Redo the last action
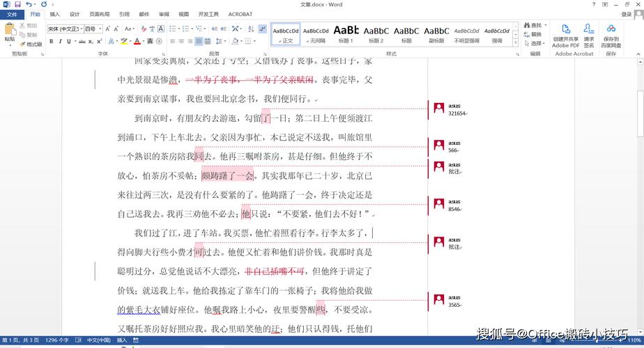Screen dimensions: 644x348 click(x=44, y=4)
